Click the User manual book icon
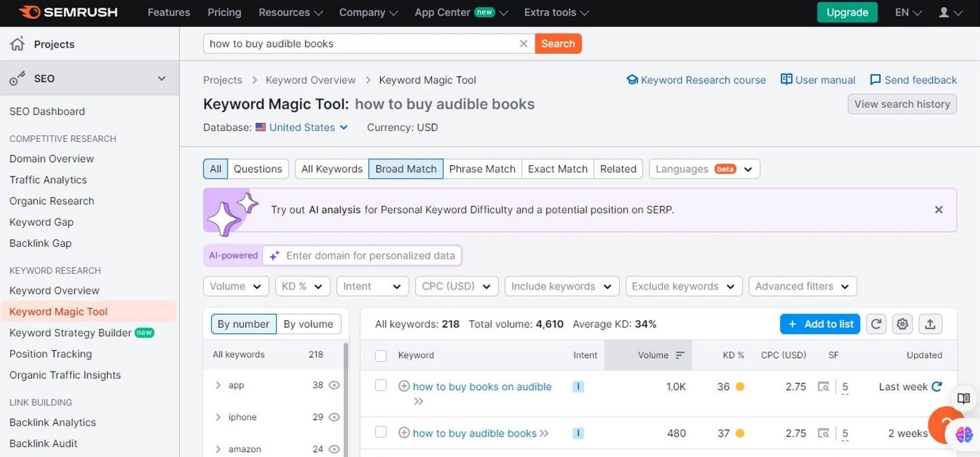980x457 pixels. click(786, 79)
